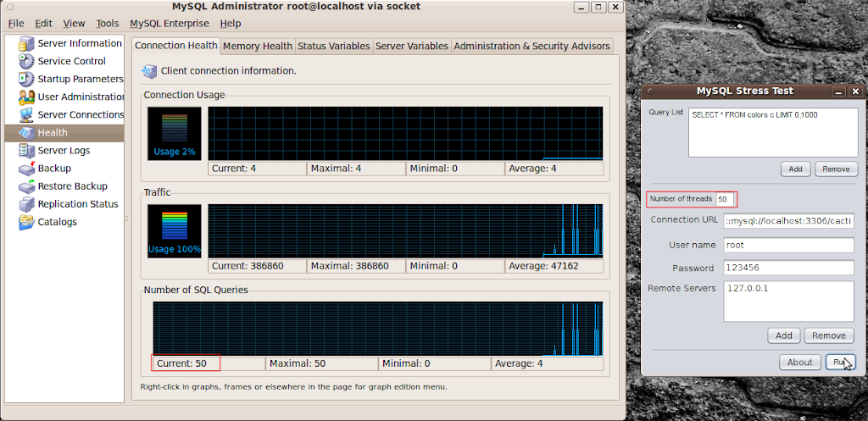Click the Traffic Usage 100% gauge
Screen dimensions: 868x421
tap(175, 231)
